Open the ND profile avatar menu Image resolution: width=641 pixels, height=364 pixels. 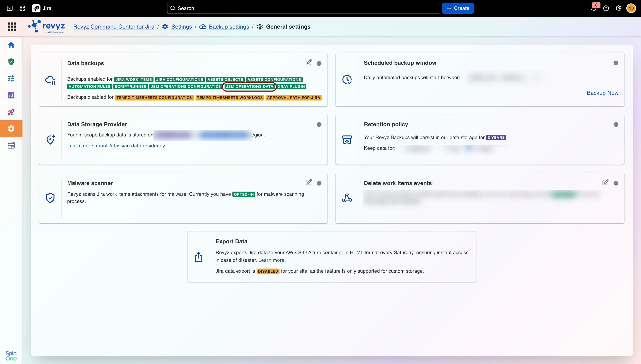click(x=631, y=8)
